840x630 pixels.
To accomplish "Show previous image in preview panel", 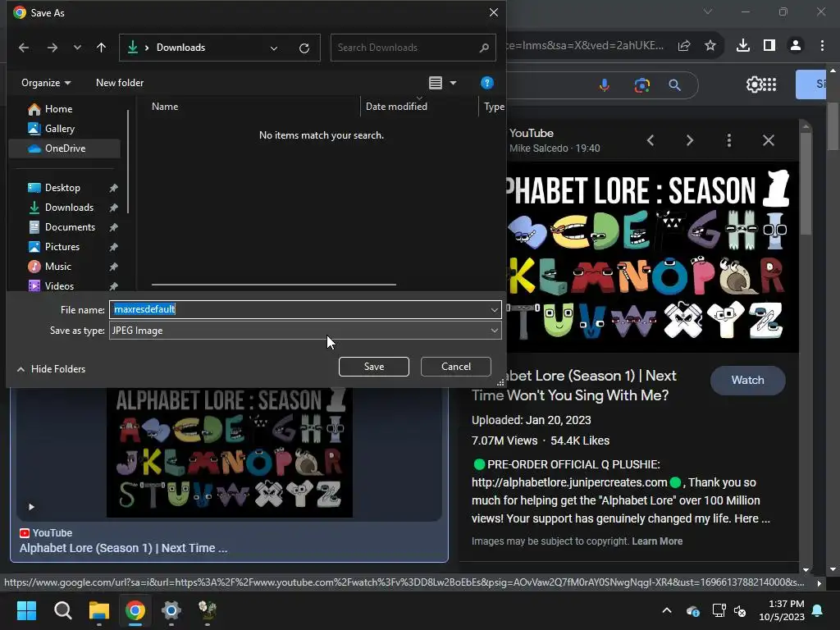I will coord(651,140).
